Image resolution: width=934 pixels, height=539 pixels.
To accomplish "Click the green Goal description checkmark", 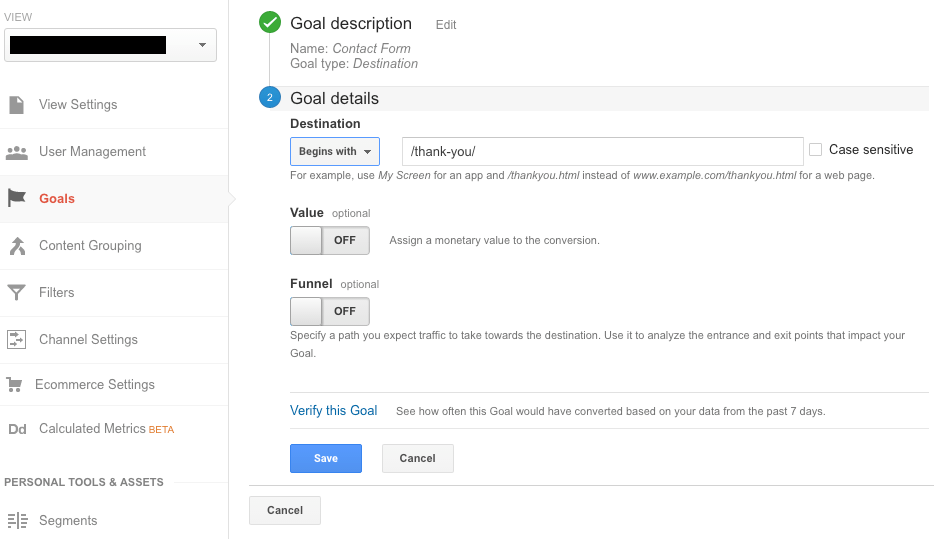I will click(x=270, y=23).
